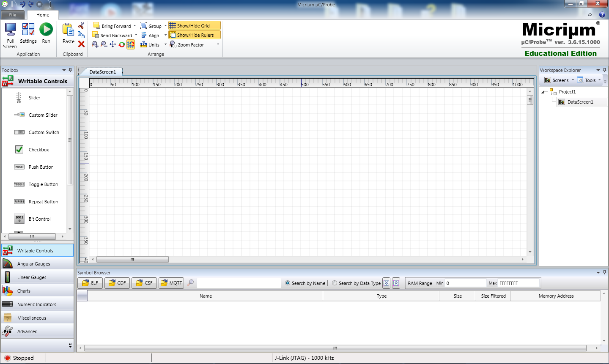Image resolution: width=609 pixels, height=364 pixels.
Task: Select Search by Data Type radio button
Action: (x=335, y=283)
